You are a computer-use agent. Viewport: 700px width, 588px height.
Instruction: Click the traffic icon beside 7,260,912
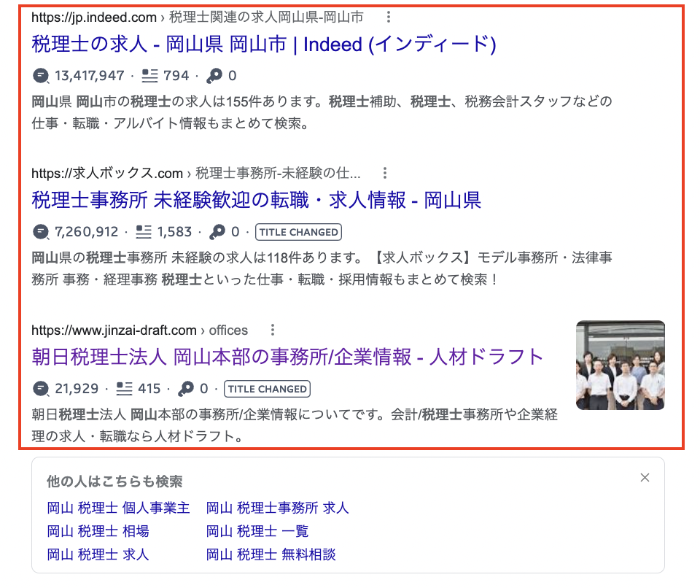coord(41,232)
